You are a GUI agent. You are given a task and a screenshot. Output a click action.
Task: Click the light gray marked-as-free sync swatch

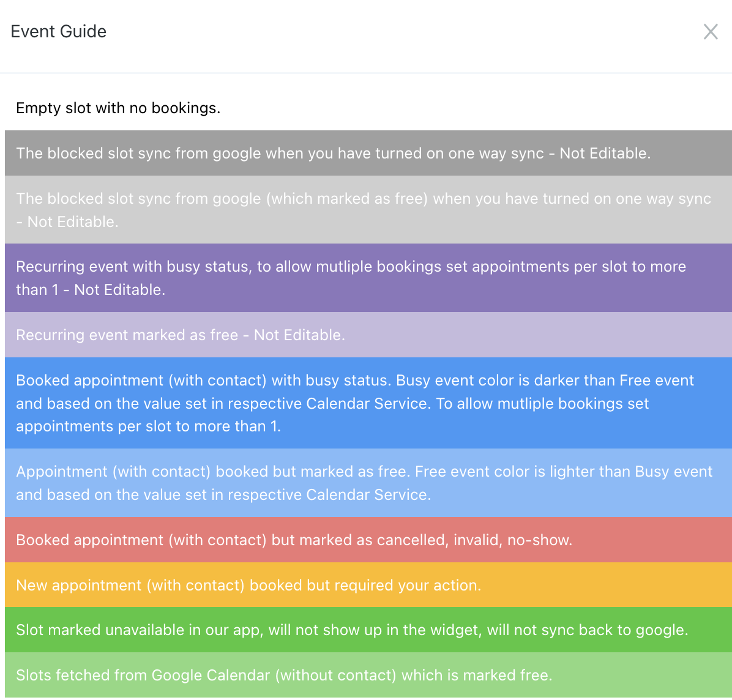[x=368, y=209]
